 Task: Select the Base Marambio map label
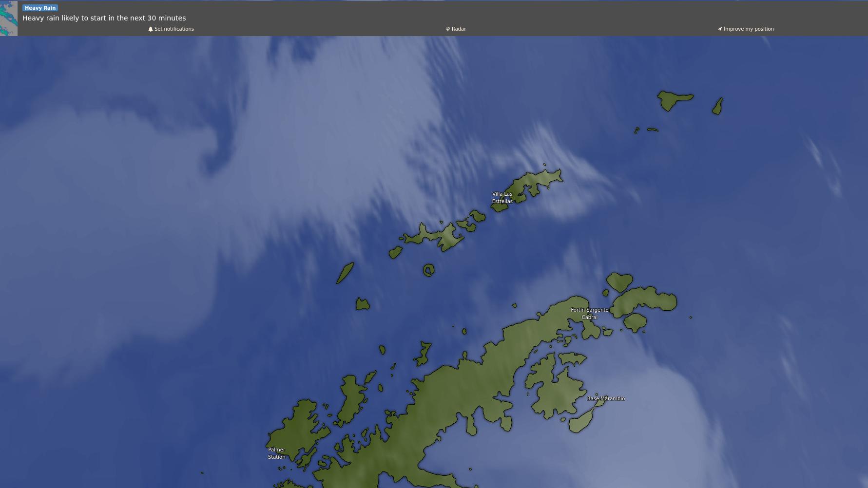(606, 398)
